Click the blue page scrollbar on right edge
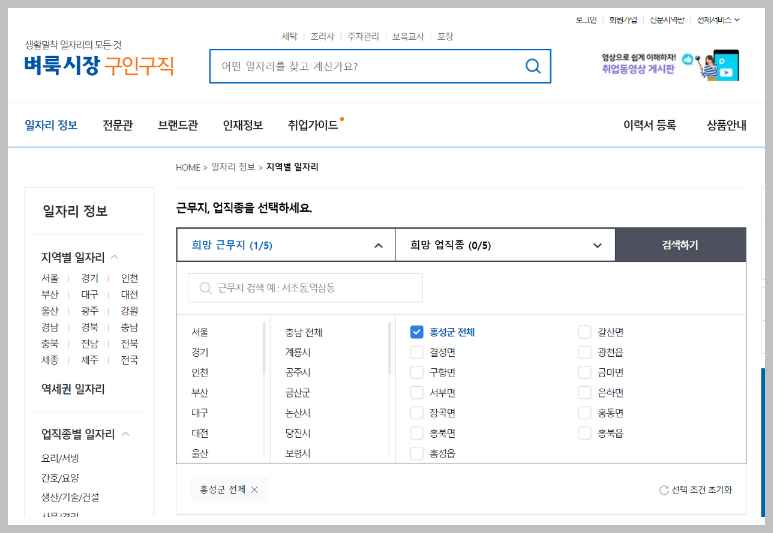 [x=763, y=442]
